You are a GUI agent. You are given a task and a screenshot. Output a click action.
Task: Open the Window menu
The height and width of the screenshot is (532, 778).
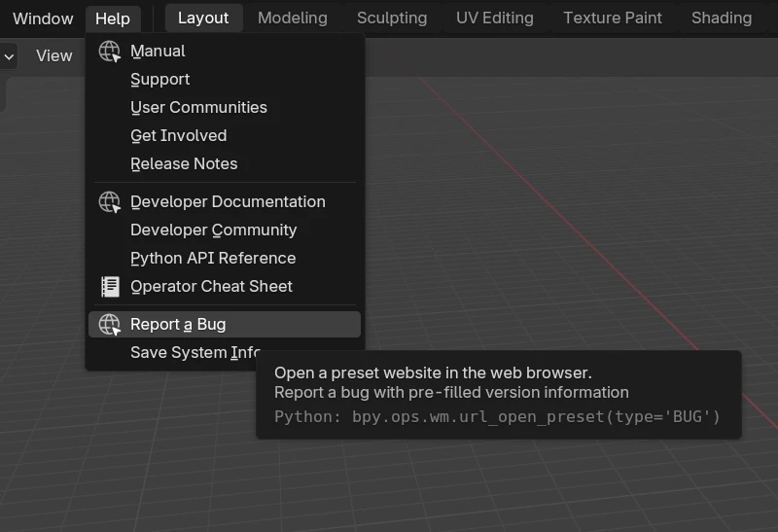click(x=43, y=18)
